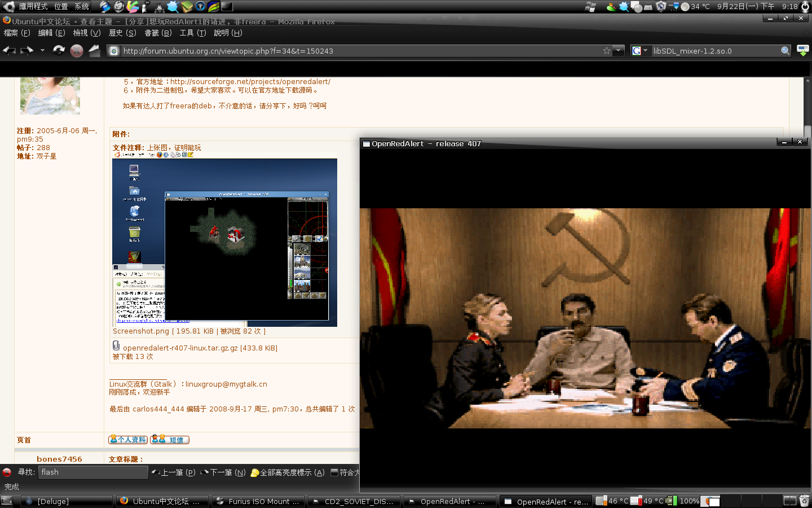The image size is (812, 508).
Task: Open the 編輯 (E) menu
Action: click(x=51, y=33)
